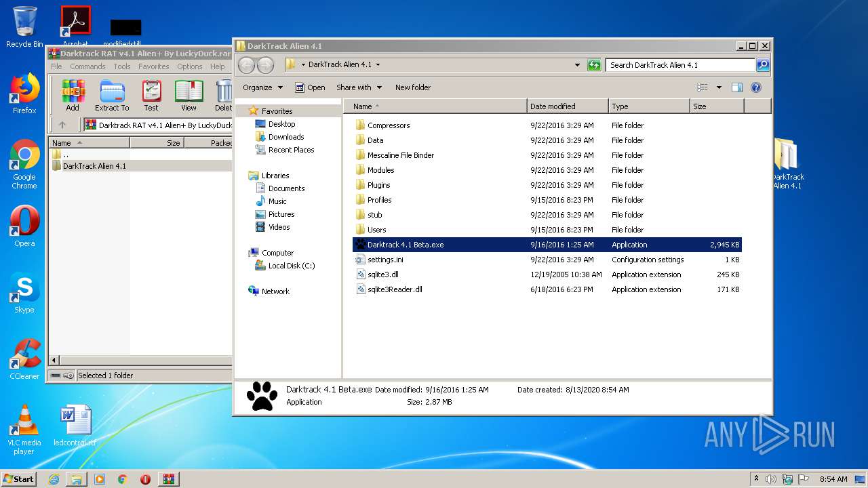This screenshot has width=868, height=488.
Task: Select sqlite3Reader.dll file
Action: click(547, 289)
